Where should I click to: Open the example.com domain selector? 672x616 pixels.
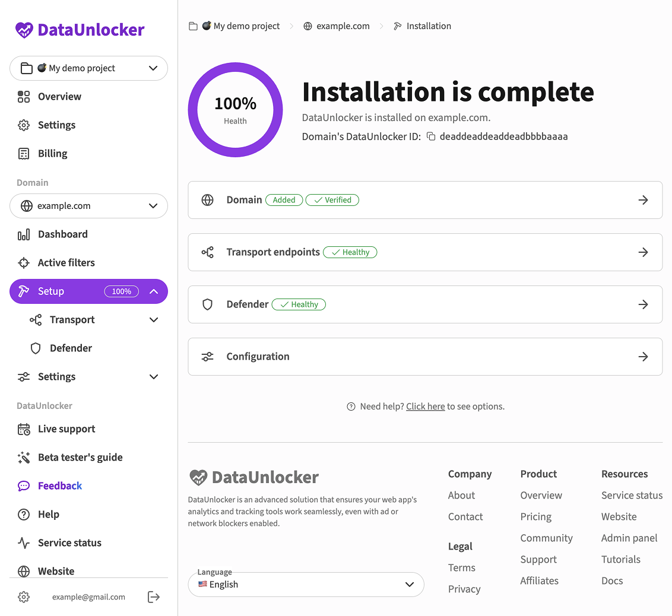point(88,206)
